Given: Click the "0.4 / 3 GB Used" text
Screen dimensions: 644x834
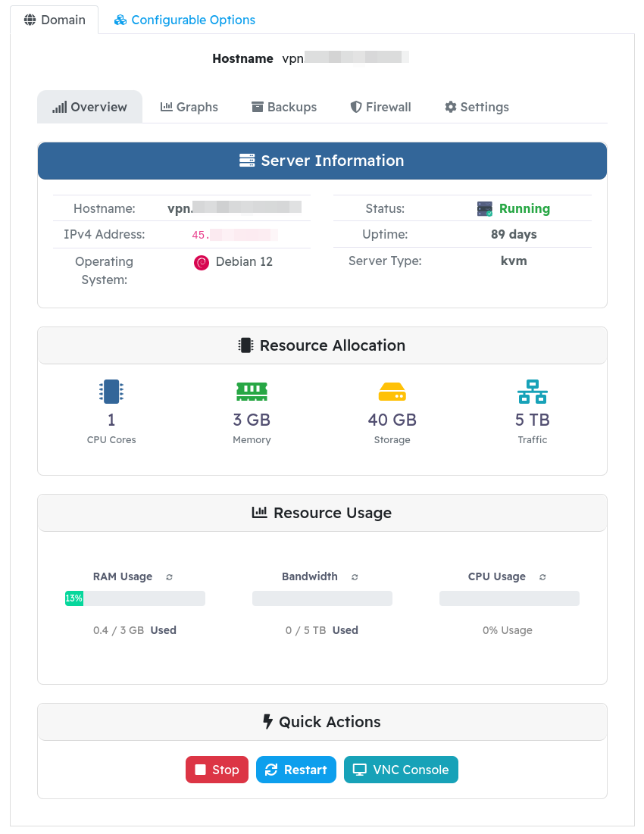Looking at the screenshot, I should [135, 630].
